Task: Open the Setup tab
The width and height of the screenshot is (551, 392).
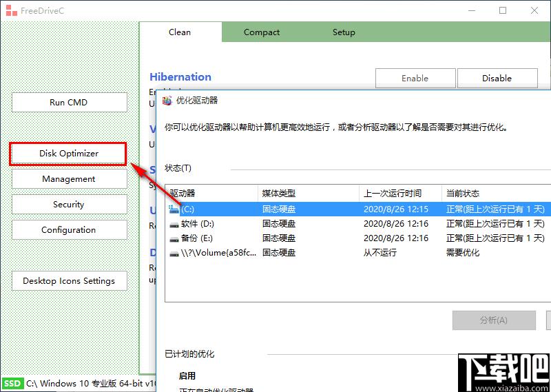Action: coord(344,32)
